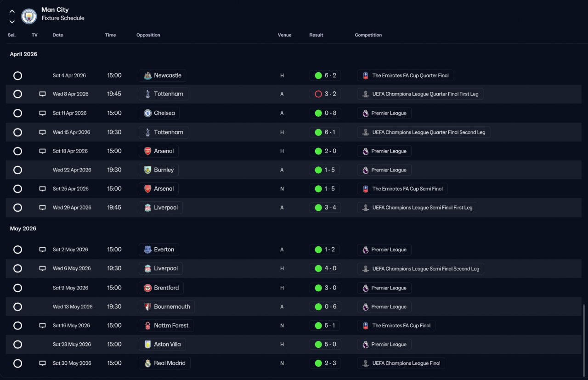Click TV icon for Nottm Forest match

click(42, 326)
